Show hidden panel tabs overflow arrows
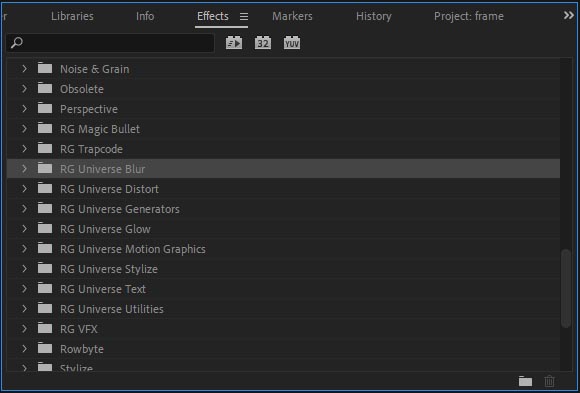The image size is (580, 393). (x=569, y=15)
